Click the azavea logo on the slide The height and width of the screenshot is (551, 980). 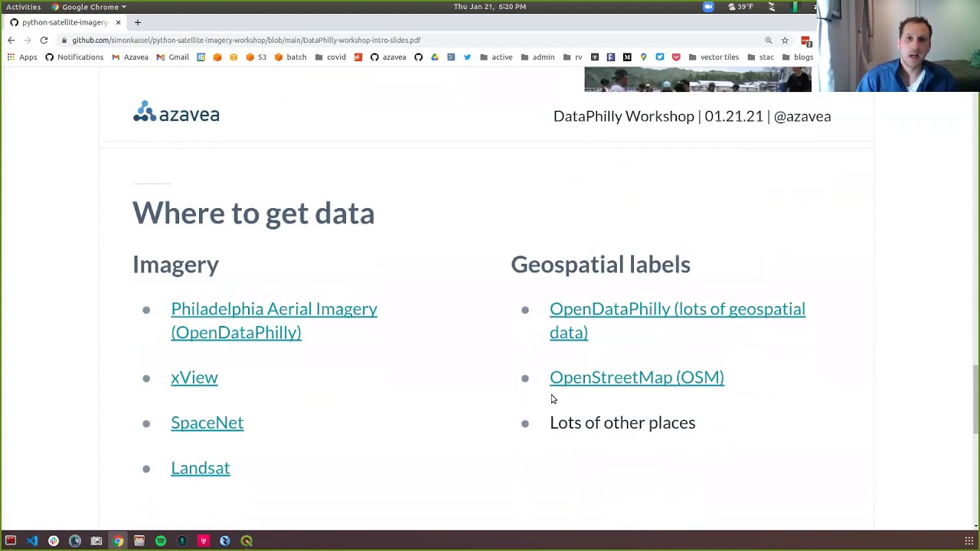[176, 112]
